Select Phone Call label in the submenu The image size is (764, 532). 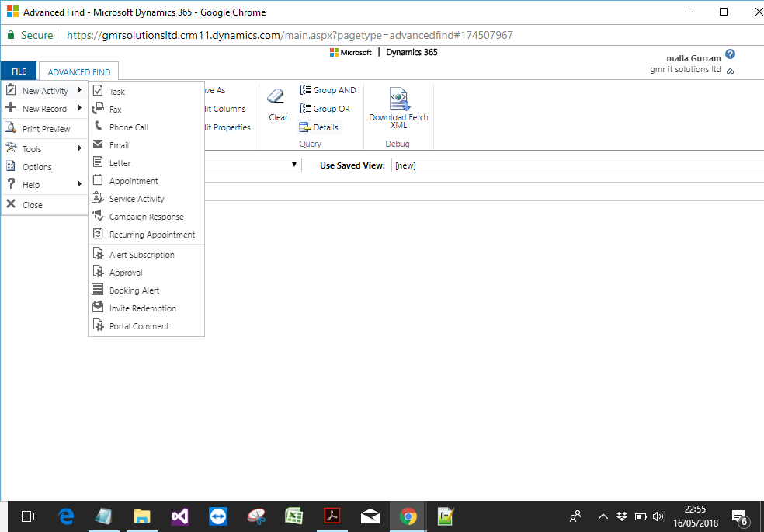[x=129, y=127]
